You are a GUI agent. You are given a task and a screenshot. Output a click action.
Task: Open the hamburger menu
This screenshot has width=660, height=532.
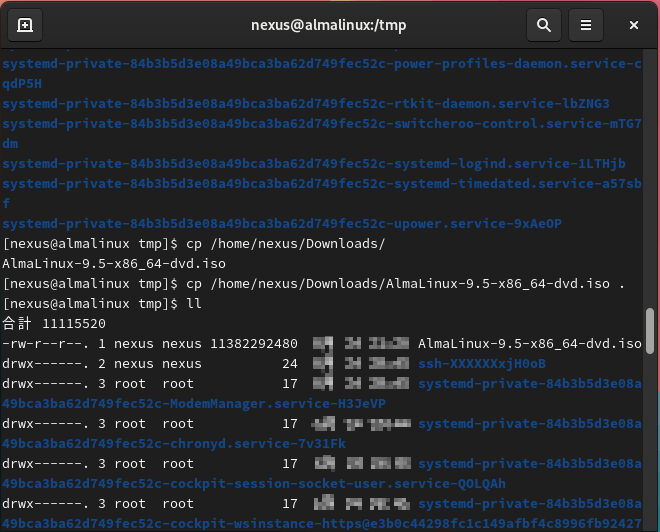coord(587,25)
